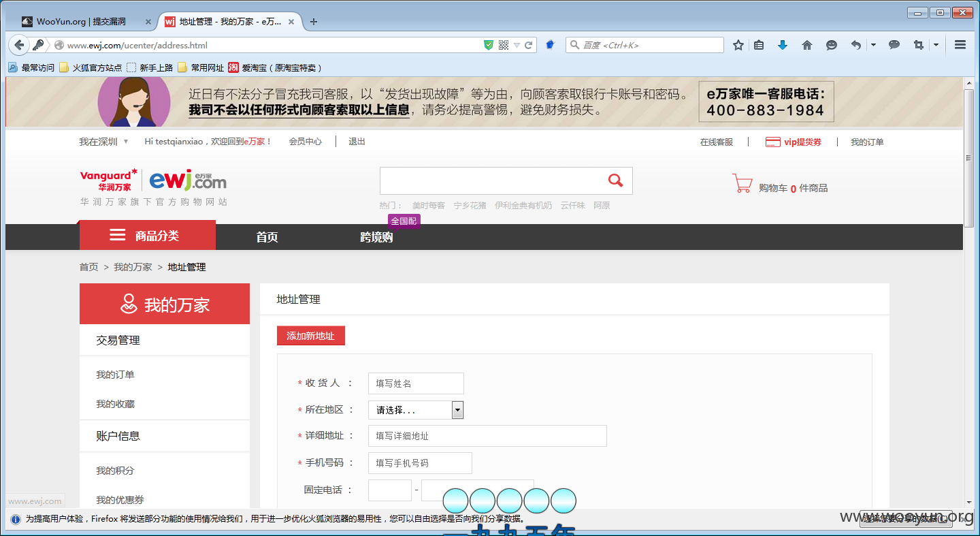The width and height of the screenshot is (980, 536).
Task: Click the Baidu search box in the toolbar
Action: click(644, 45)
